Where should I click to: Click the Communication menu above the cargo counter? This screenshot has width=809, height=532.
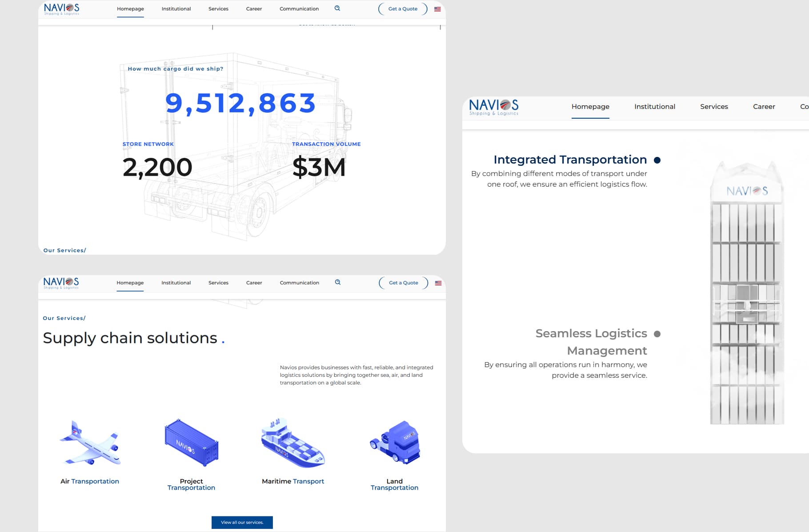299,9
